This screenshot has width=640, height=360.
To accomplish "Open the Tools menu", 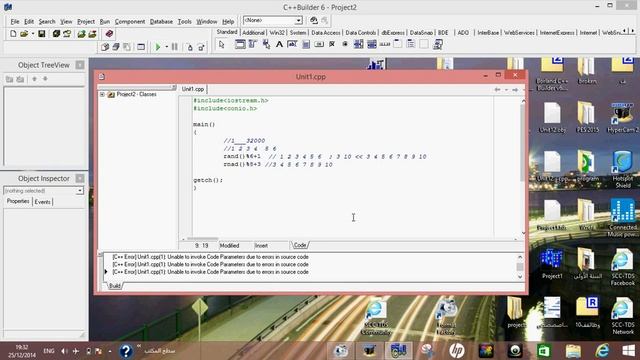I will 184,22.
